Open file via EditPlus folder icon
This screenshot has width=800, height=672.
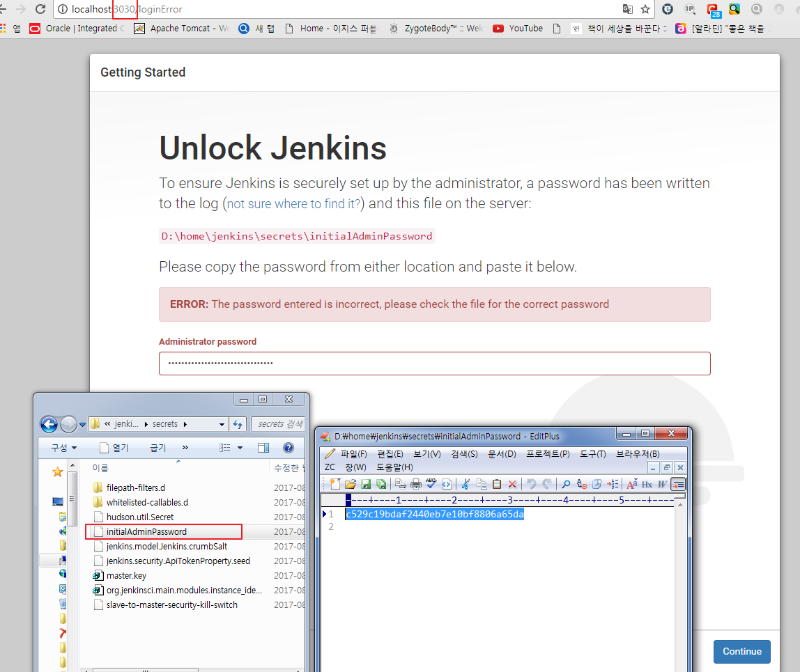coord(350,485)
